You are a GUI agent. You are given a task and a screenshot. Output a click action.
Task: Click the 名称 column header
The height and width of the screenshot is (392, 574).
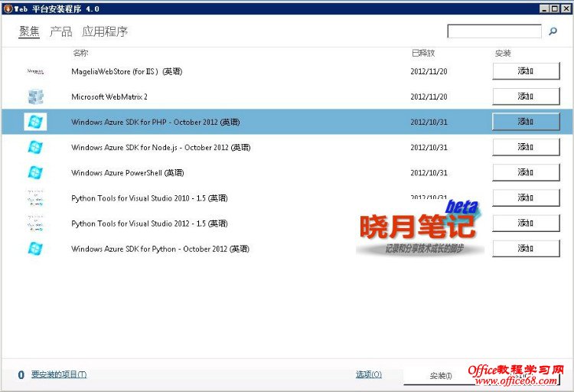coord(80,53)
